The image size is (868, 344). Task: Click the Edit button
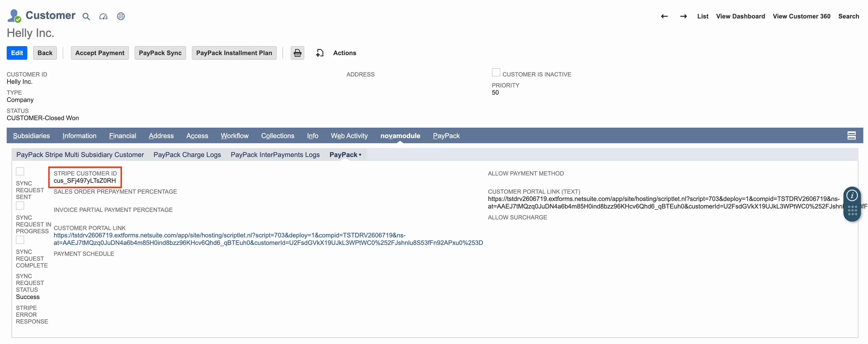17,53
